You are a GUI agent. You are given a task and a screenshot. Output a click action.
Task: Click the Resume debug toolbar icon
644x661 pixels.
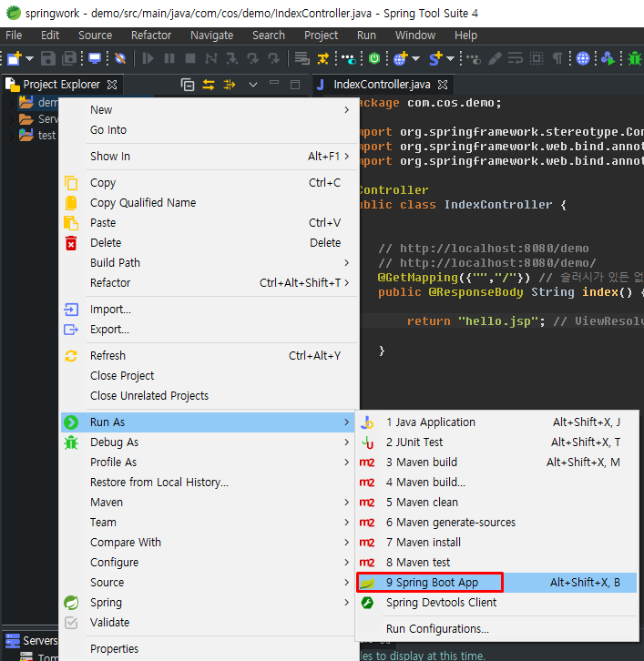pos(148,58)
